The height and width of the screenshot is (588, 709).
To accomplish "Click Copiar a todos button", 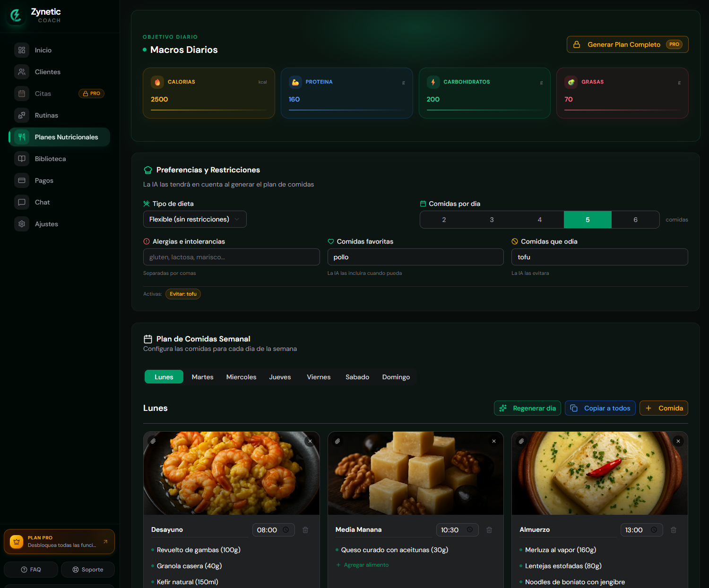I will tap(600, 408).
